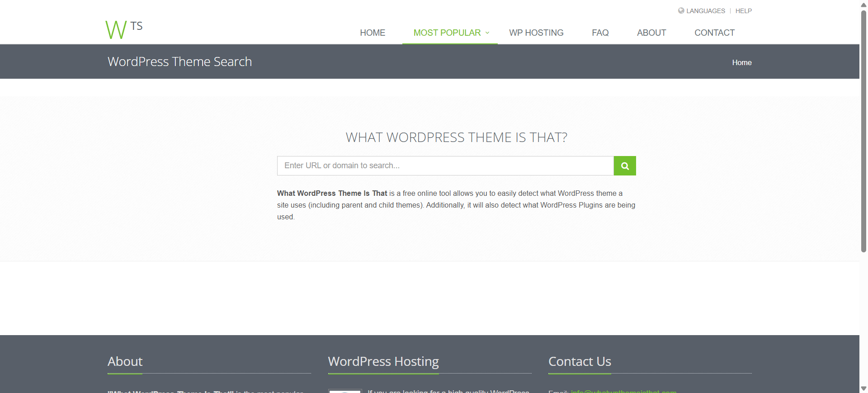
Task: Navigate to the Contact page
Action: [714, 33]
